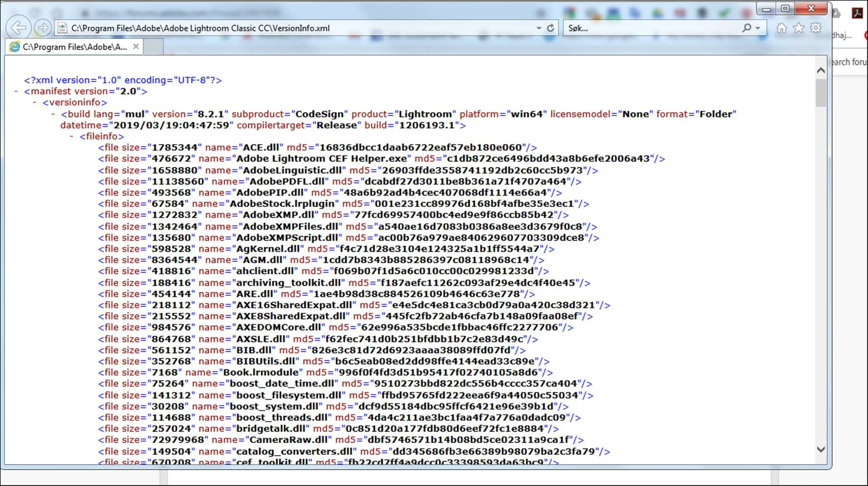Open search provider dropdown arrow
The width and height of the screenshot is (868, 486).
tap(758, 28)
